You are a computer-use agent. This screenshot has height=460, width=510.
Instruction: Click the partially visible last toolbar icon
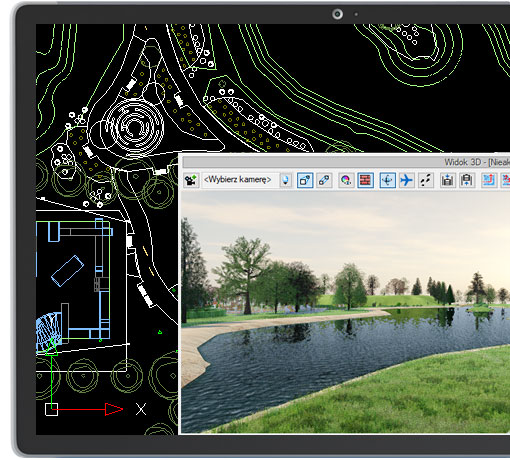505,180
